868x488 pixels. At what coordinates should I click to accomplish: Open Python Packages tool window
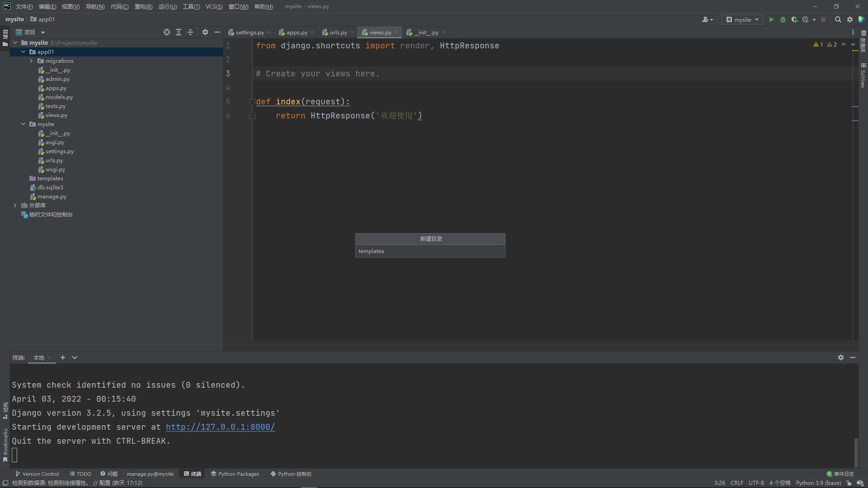click(235, 474)
